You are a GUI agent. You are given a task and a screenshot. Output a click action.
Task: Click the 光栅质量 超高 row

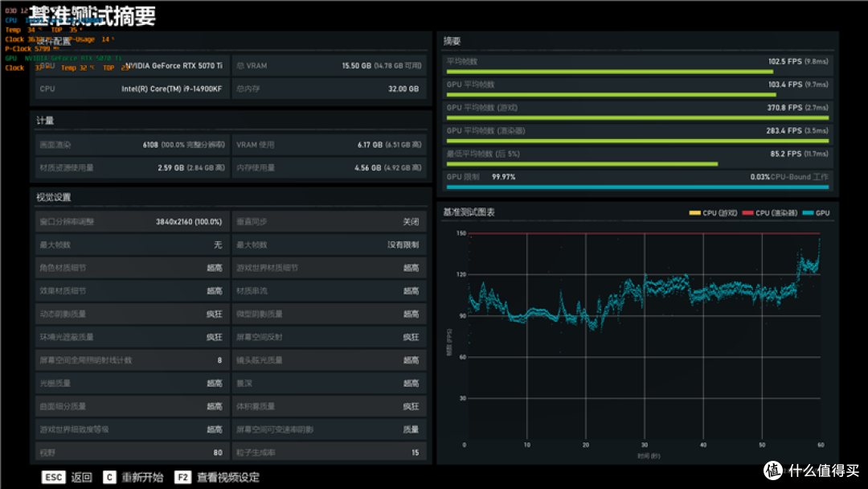click(132, 383)
